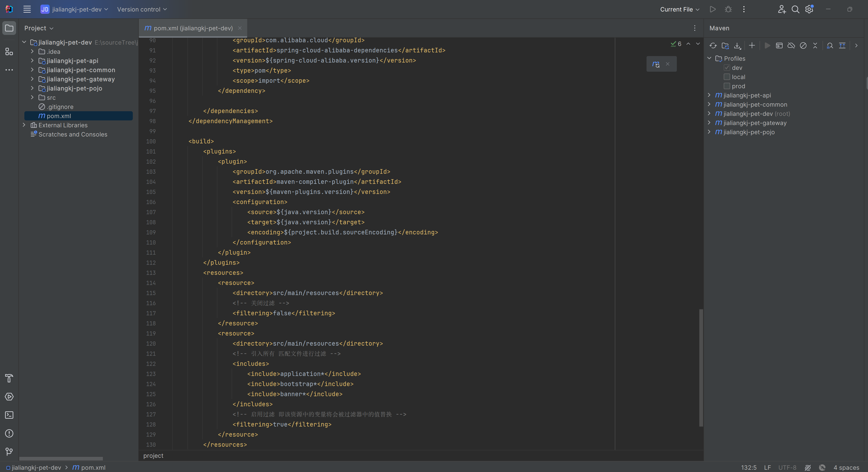This screenshot has height=472, width=868.
Task: Analyze Maven dependencies
Action: pos(830,45)
